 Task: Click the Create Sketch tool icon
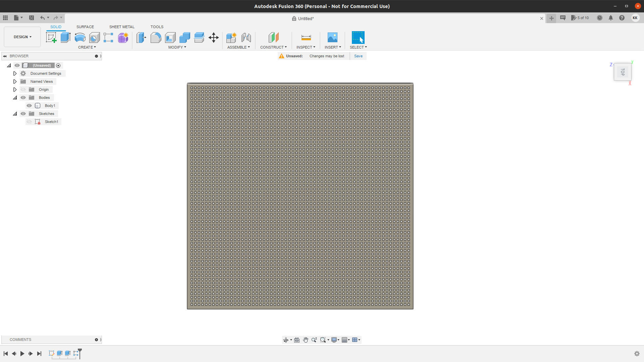click(51, 38)
